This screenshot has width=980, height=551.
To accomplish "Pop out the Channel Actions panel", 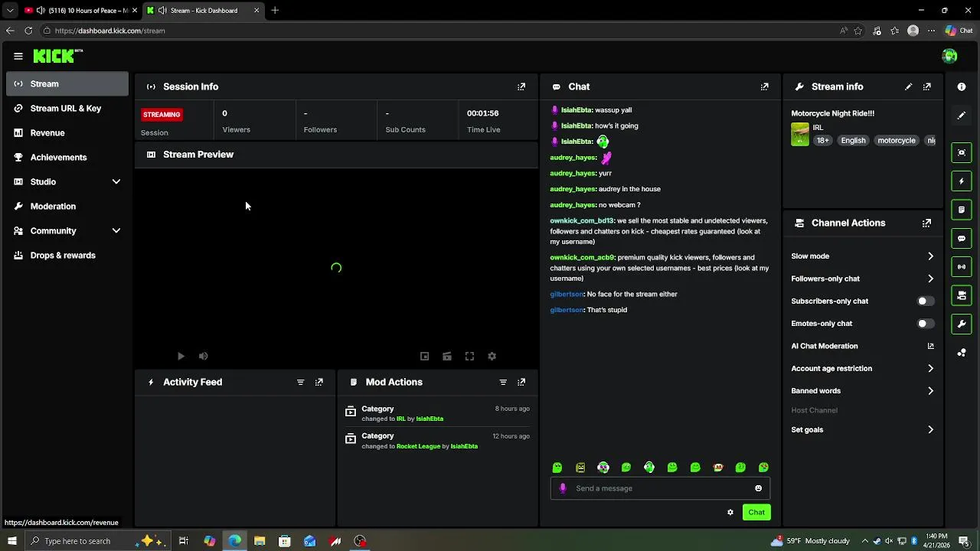I will (x=927, y=223).
